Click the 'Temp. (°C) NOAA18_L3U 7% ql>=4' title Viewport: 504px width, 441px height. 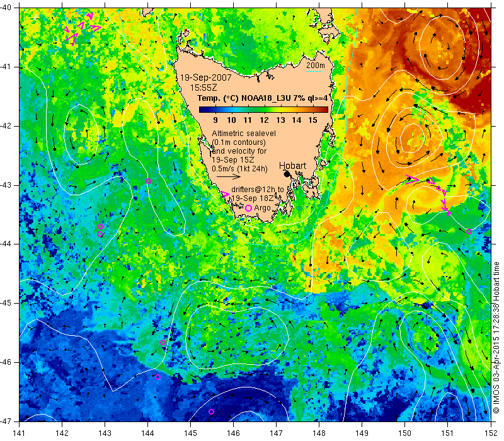pyautogui.click(x=262, y=98)
